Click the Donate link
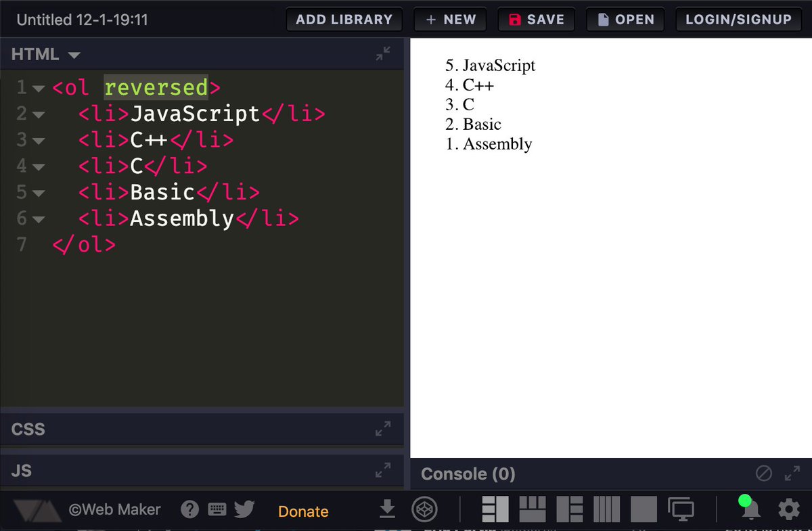The image size is (812, 531). 303,511
